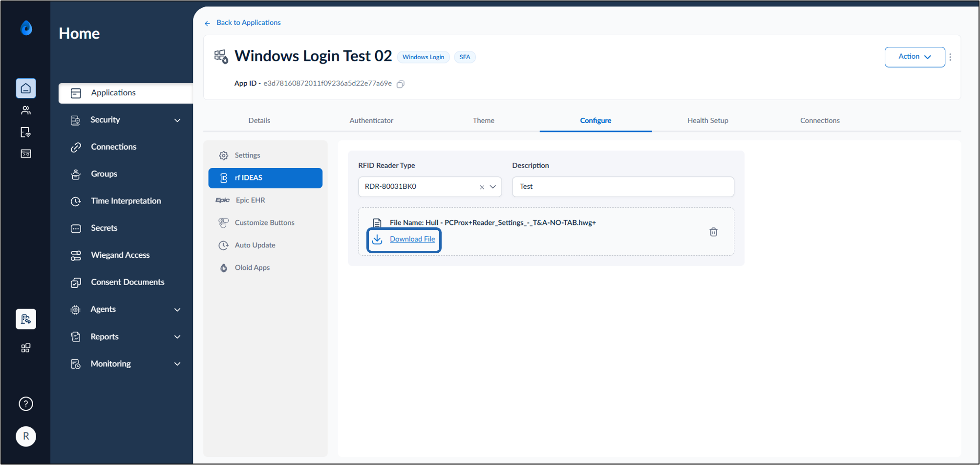Go to Secrets in sidebar
This screenshot has height=465, width=980.
tap(126, 228)
